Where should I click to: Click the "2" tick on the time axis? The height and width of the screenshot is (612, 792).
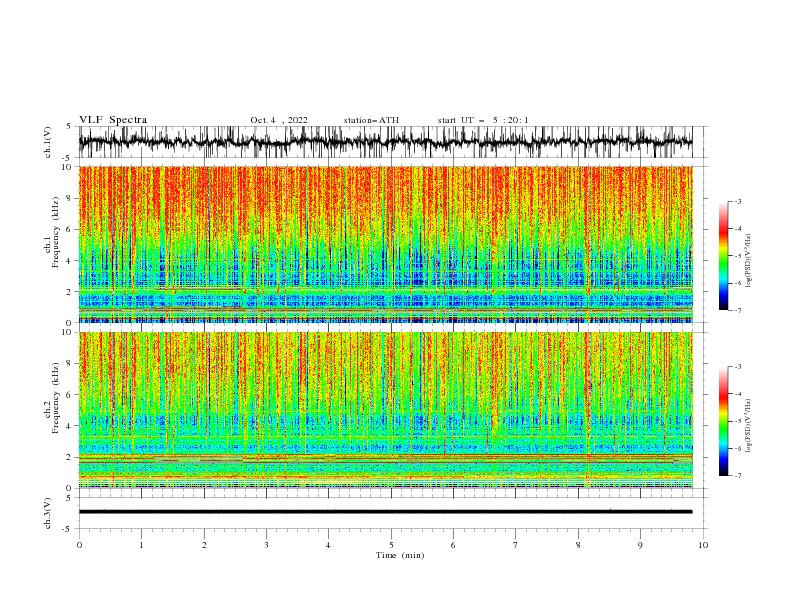(x=204, y=545)
